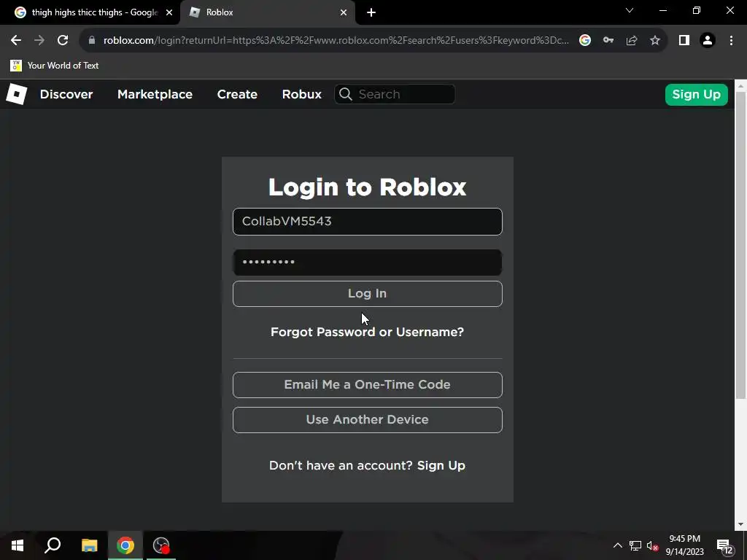Click the scrollbar up arrow

point(740,86)
